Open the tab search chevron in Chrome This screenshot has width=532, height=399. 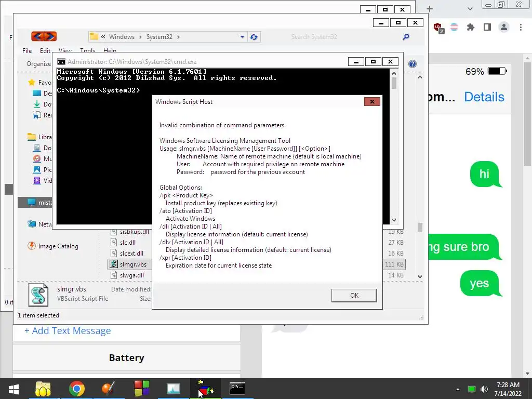[x=470, y=9]
